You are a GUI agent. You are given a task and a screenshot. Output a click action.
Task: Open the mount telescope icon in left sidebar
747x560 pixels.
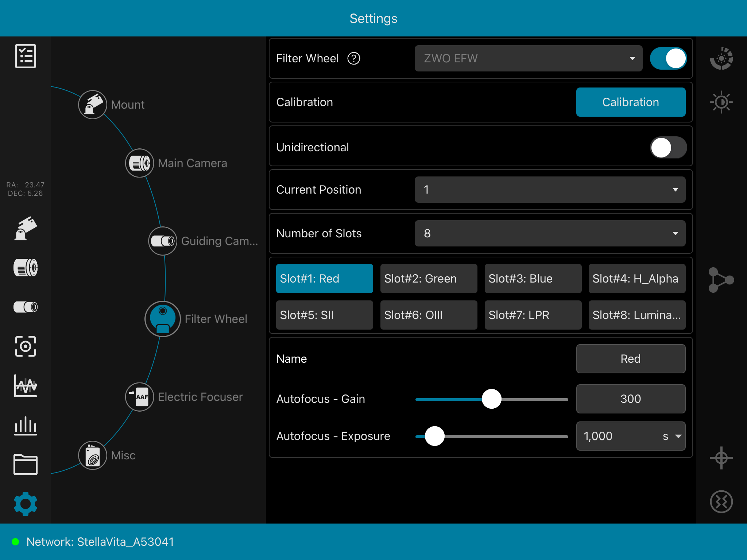click(x=26, y=229)
